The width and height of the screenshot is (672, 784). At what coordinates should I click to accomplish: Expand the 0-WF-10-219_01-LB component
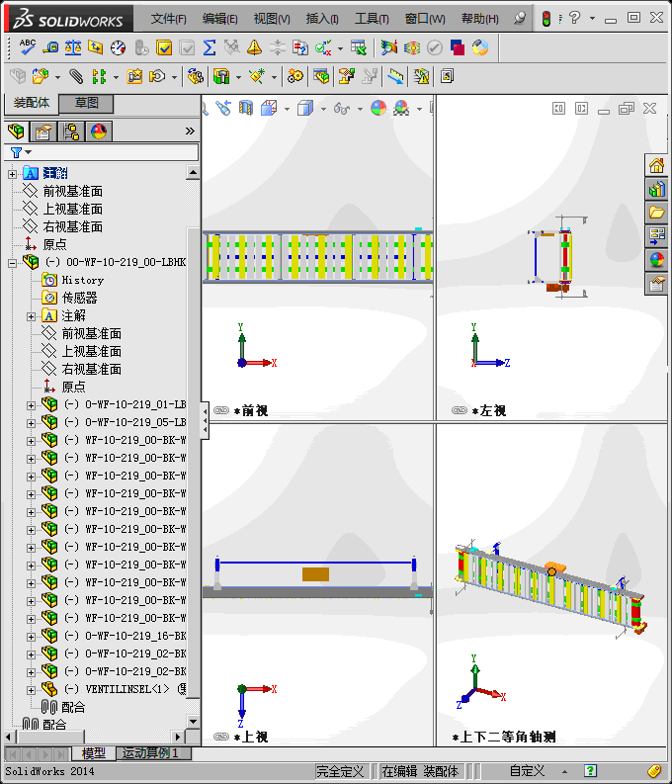tap(31, 405)
